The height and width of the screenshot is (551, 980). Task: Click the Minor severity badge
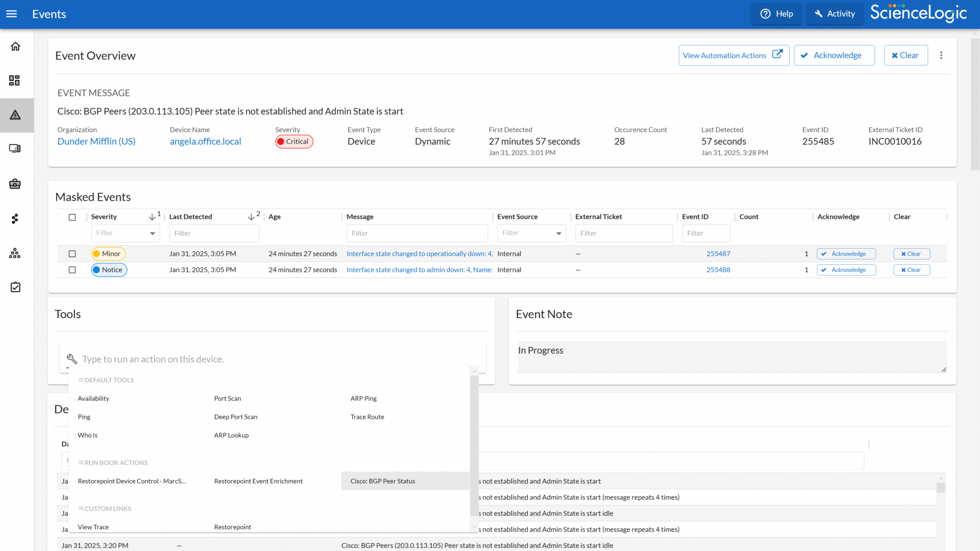coord(108,254)
